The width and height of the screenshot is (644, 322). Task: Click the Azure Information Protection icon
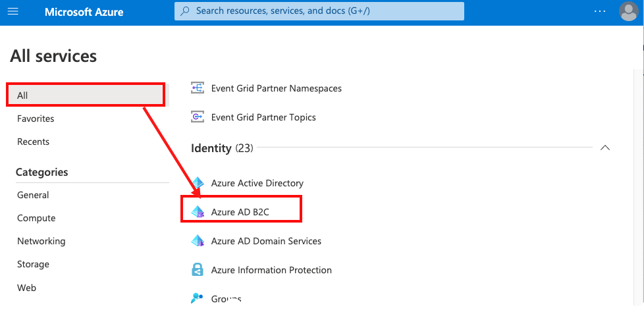198,270
